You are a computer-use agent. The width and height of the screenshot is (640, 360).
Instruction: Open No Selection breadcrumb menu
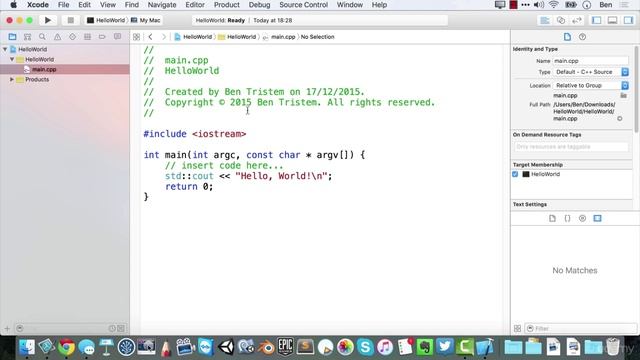pos(318,37)
